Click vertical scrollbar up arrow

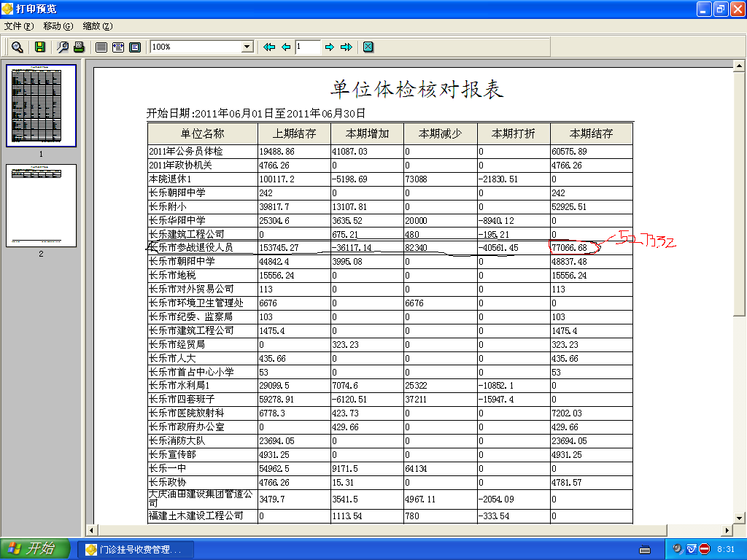pyautogui.click(x=739, y=65)
